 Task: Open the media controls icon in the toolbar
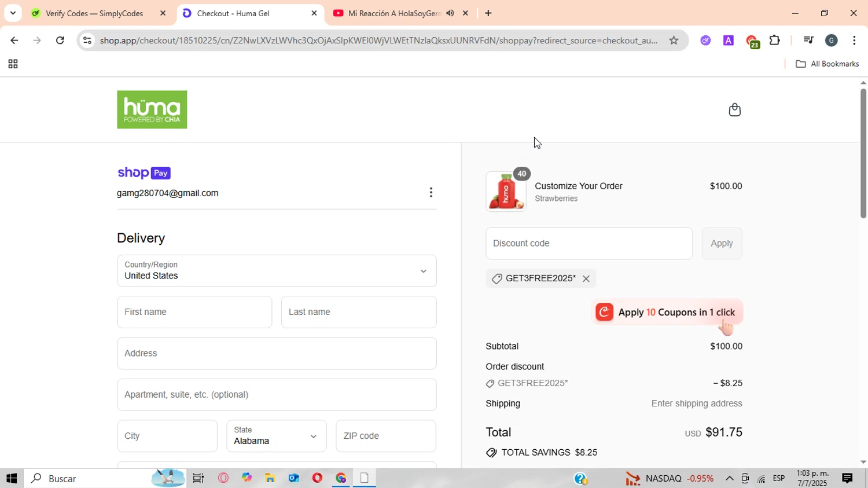tap(808, 41)
